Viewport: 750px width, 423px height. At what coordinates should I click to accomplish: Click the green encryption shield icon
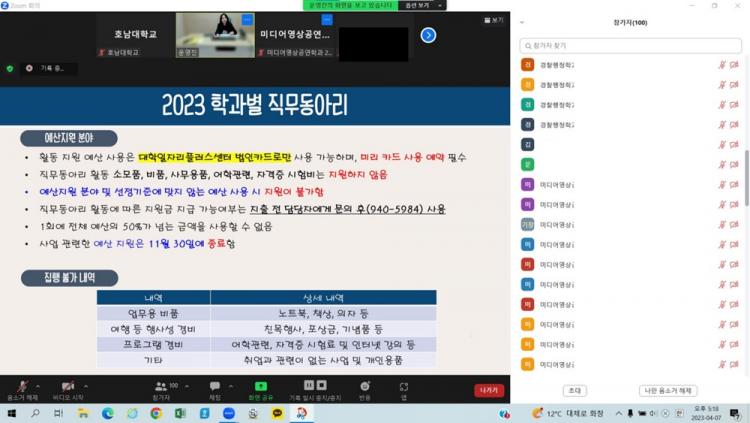pyautogui.click(x=10, y=68)
